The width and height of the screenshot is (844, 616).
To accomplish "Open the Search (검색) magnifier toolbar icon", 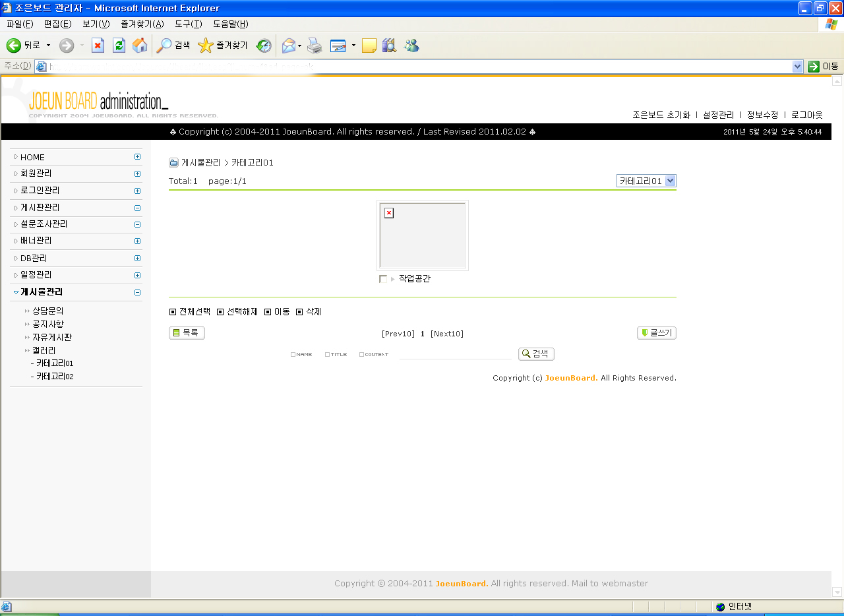I will pyautogui.click(x=164, y=46).
